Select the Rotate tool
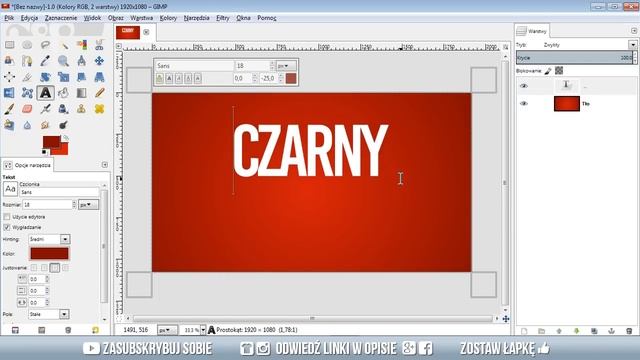The height and width of the screenshot is (360, 640). [x=45, y=77]
